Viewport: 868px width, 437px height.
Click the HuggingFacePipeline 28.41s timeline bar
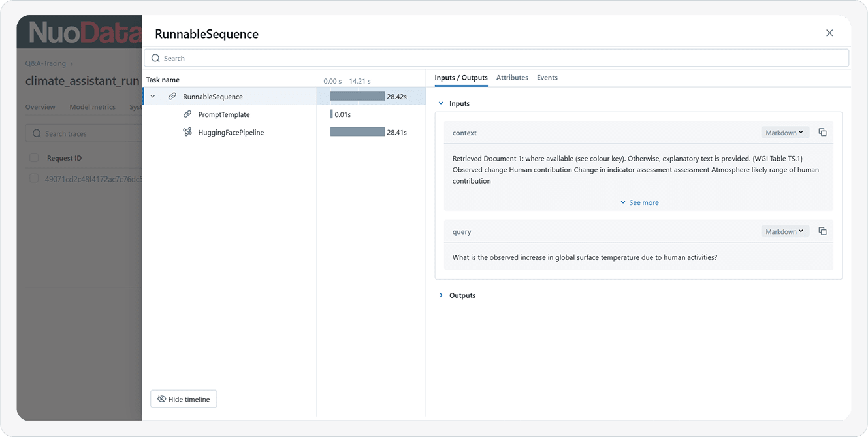point(357,132)
